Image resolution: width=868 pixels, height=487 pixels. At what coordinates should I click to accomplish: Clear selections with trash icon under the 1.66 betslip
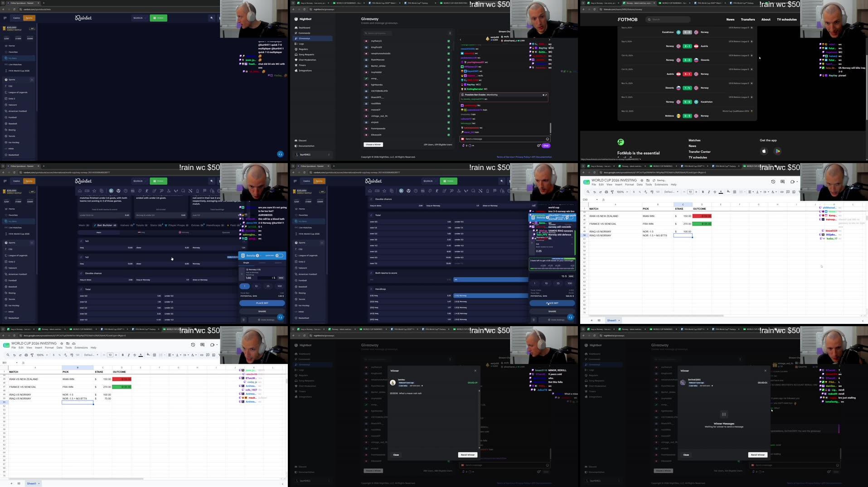coord(243,319)
